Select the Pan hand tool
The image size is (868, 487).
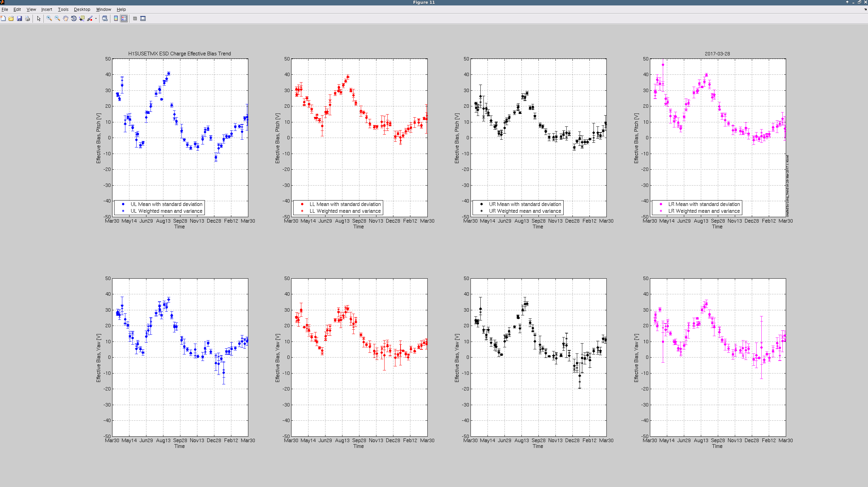66,18
